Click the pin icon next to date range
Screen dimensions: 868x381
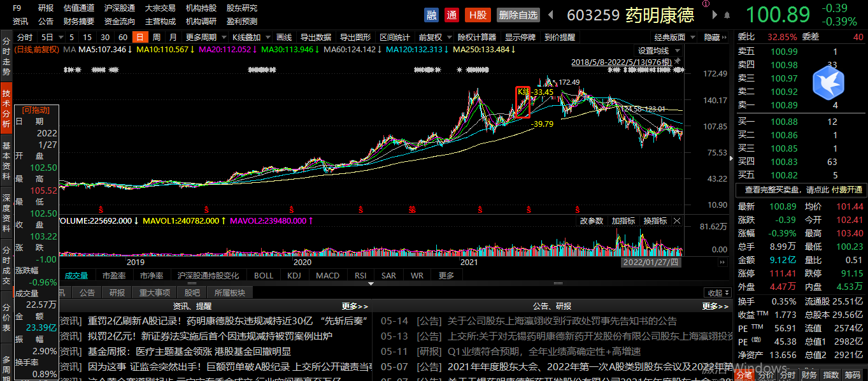tap(678, 62)
